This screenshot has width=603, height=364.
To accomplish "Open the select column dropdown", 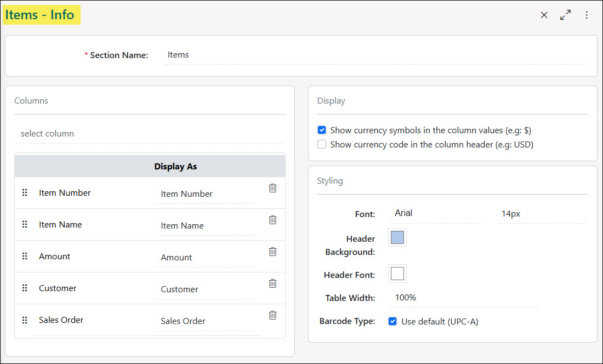I will (150, 134).
